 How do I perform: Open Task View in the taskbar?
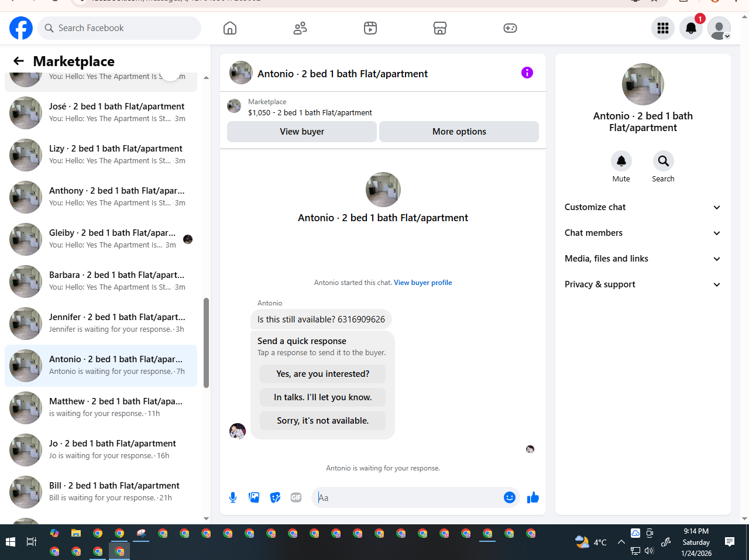[x=32, y=542]
